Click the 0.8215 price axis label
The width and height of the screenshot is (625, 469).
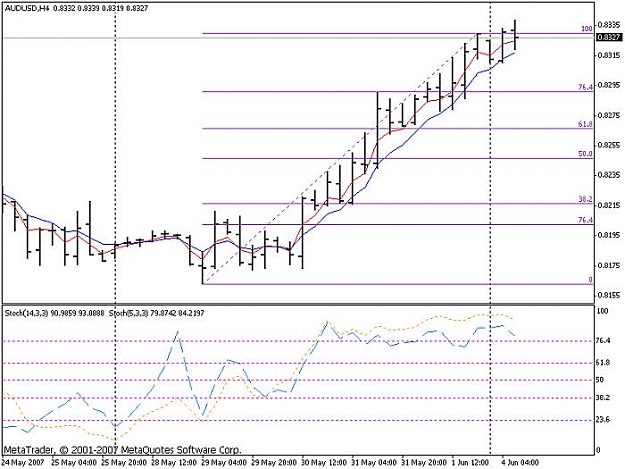609,205
